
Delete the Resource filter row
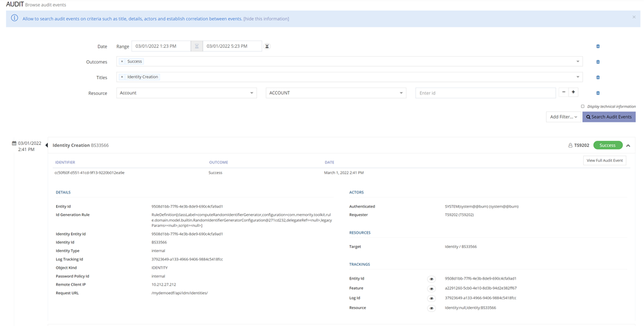(597, 93)
